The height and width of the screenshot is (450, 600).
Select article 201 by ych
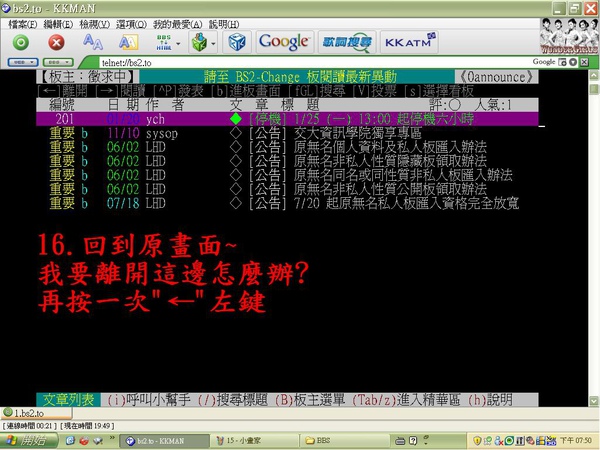pos(287,119)
